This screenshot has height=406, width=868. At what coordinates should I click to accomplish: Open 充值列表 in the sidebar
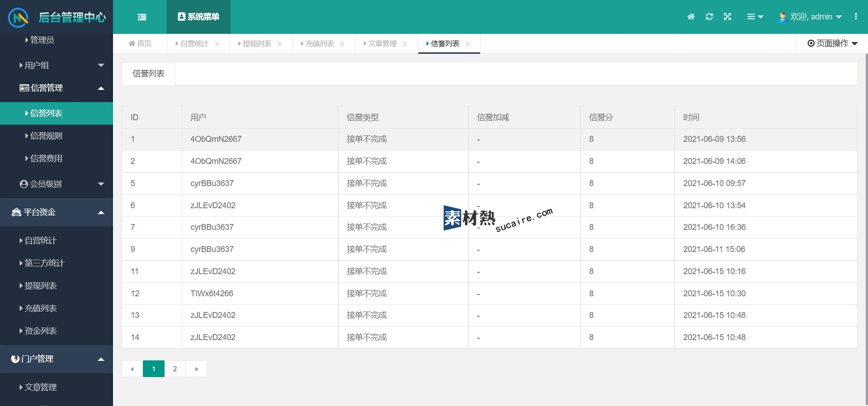[x=57, y=308]
